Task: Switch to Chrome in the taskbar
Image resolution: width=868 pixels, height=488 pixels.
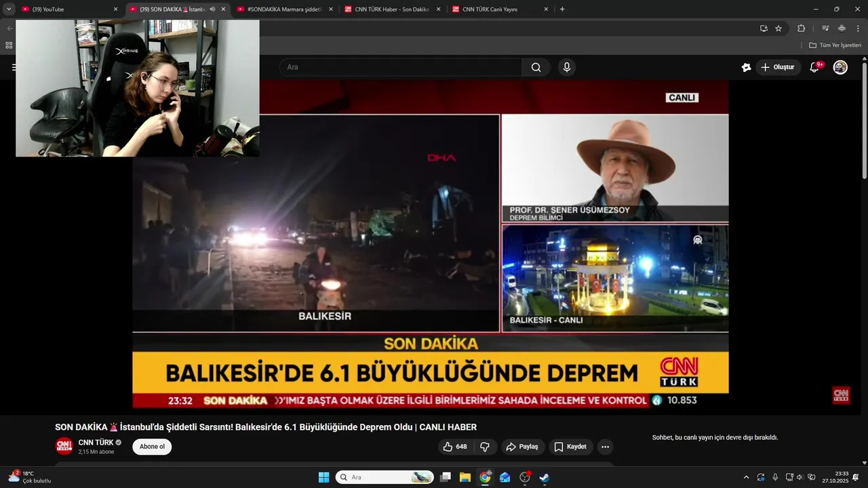Action: [485, 477]
